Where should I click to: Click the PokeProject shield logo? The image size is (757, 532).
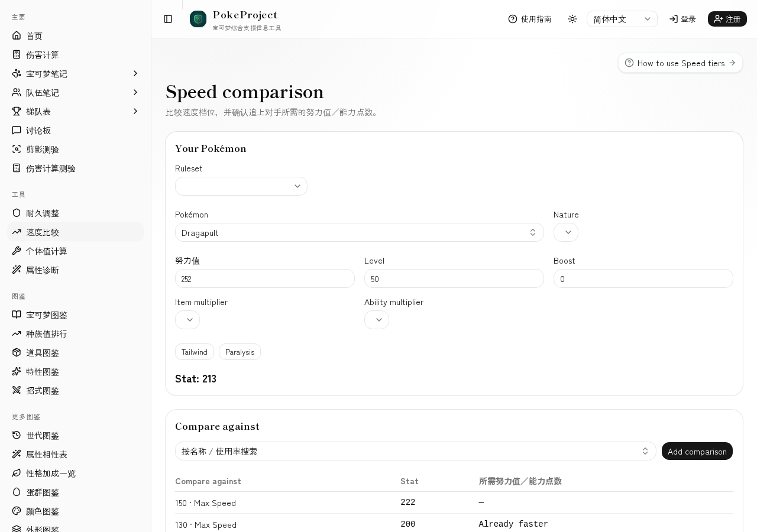click(x=198, y=19)
